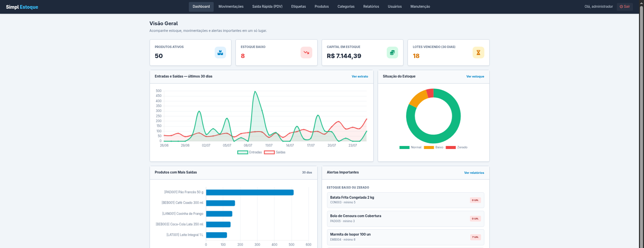This screenshot has height=248, width=644.
Task: Open Usuários management
Action: tap(395, 7)
